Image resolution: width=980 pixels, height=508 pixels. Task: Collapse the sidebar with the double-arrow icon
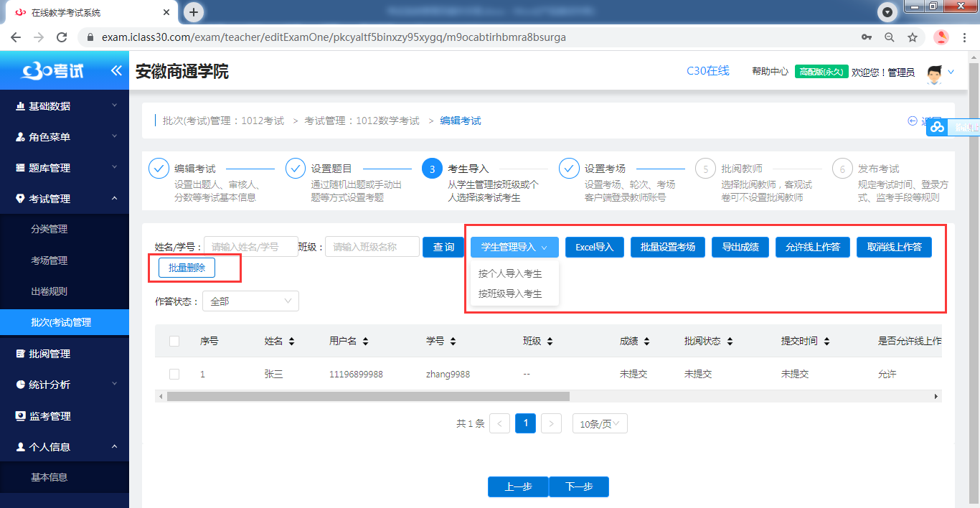(x=115, y=70)
